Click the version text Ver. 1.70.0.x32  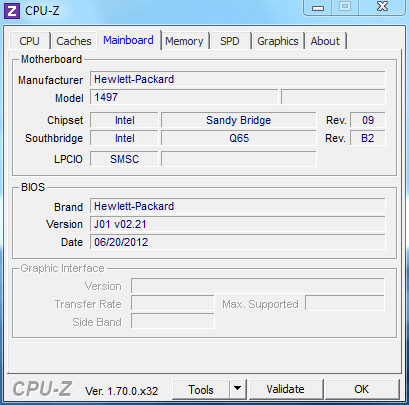pos(122,391)
